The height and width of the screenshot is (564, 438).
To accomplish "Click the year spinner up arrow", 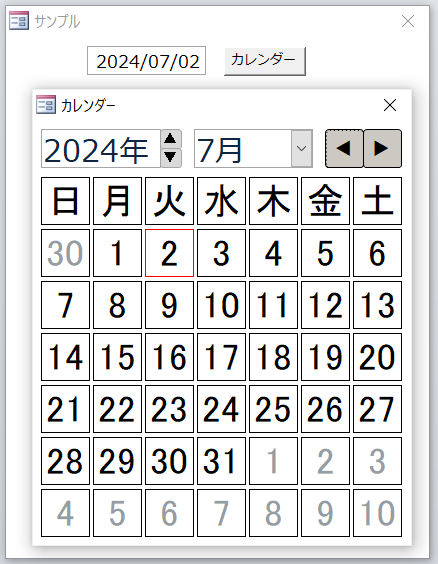I will pos(171,139).
